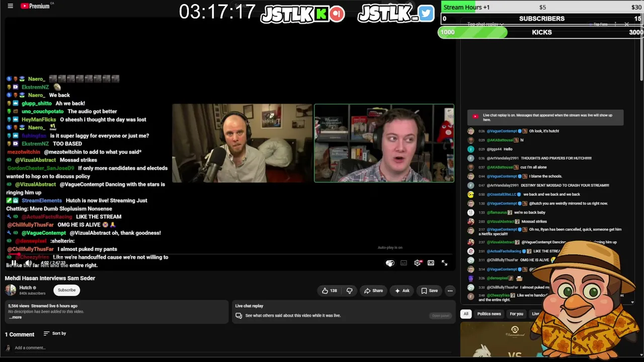
Task: Open @ActualFactsRacing's avatar in chat replay
Action: 470,251
